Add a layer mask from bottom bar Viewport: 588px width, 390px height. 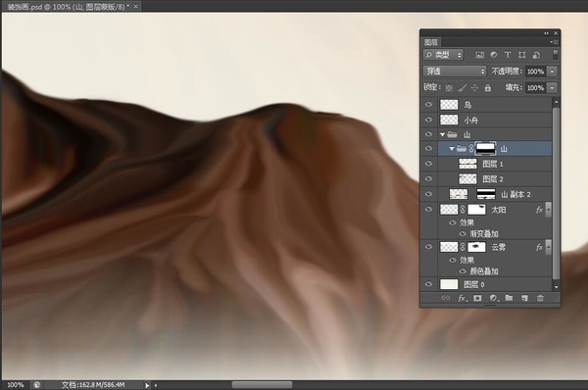pyautogui.click(x=477, y=298)
